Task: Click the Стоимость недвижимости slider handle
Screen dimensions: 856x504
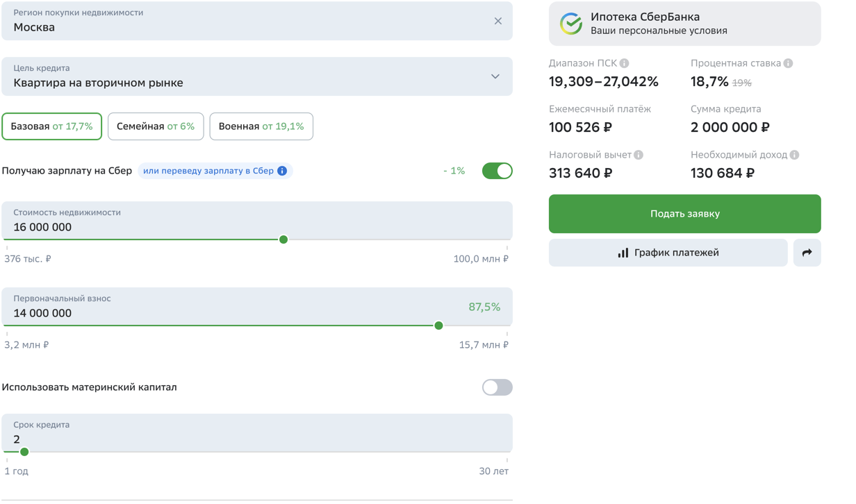Action: tap(283, 240)
